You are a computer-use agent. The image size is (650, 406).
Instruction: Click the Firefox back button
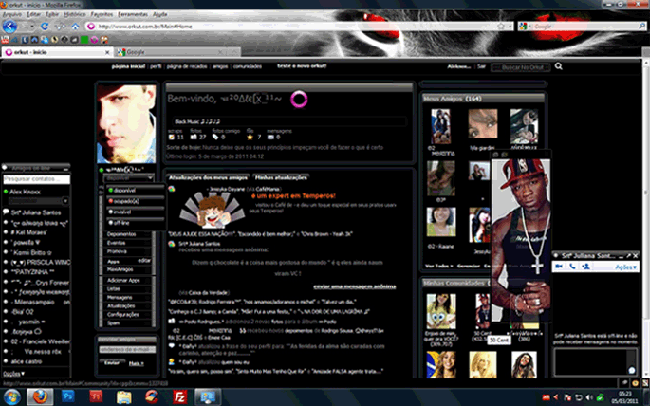[x=10, y=26]
